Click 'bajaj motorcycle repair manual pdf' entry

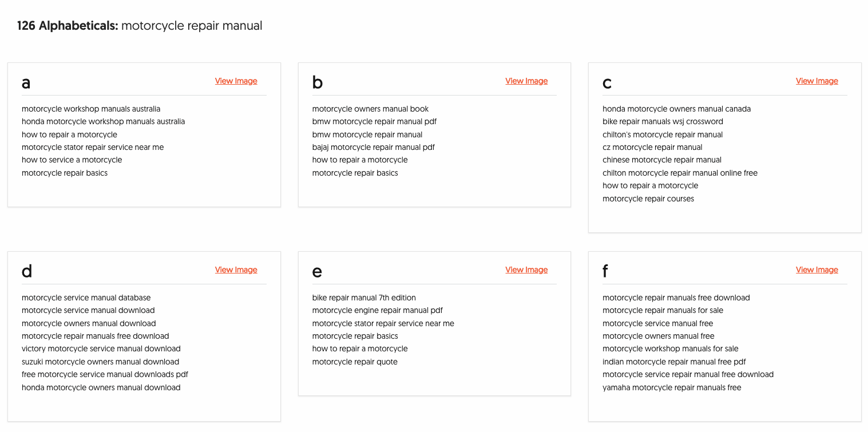pos(373,147)
